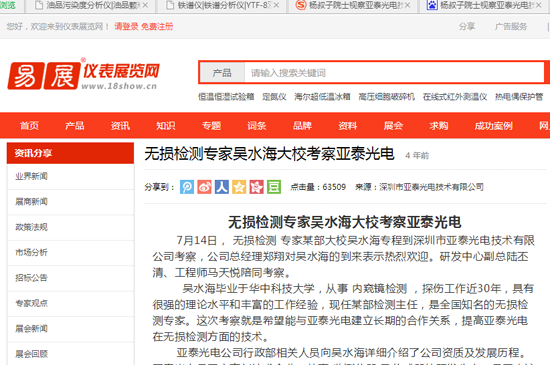550x365 pixels.
Task: Click the 4 年前 timestamp
Action: coord(417,155)
